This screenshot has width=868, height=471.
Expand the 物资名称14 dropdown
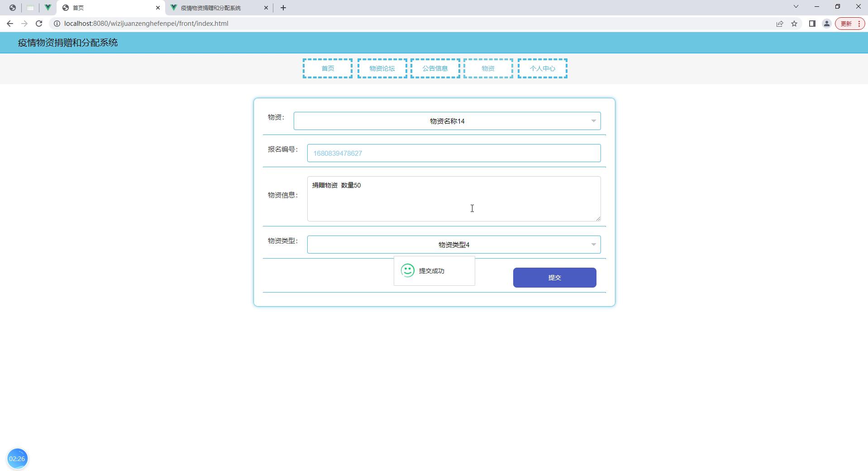[447, 121]
